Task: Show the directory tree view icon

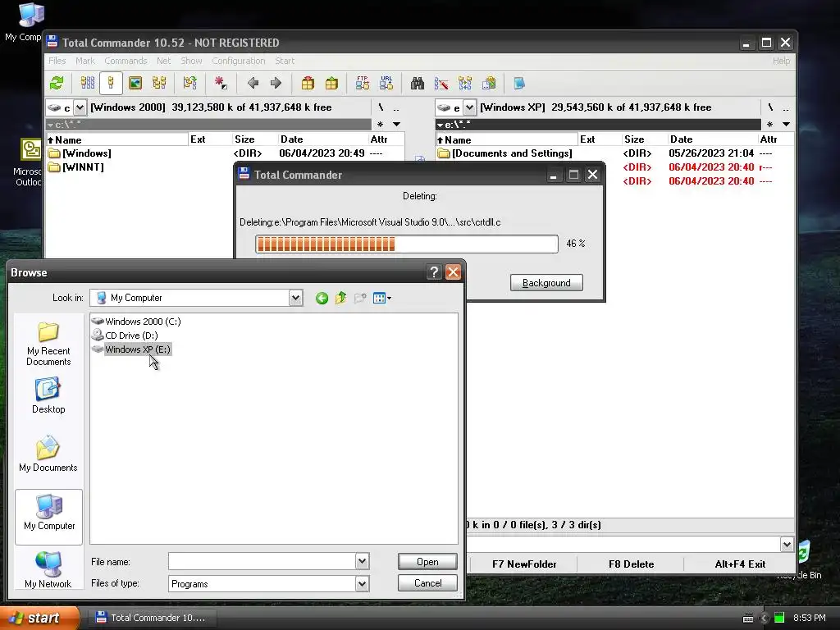Action: pyautogui.click(x=159, y=83)
